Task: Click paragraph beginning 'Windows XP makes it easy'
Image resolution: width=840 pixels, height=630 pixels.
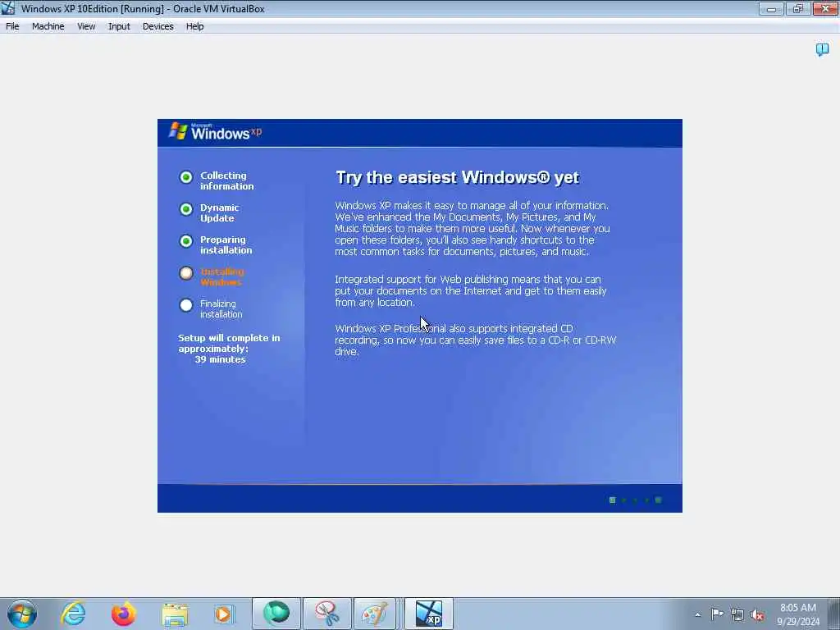Action: 472,229
